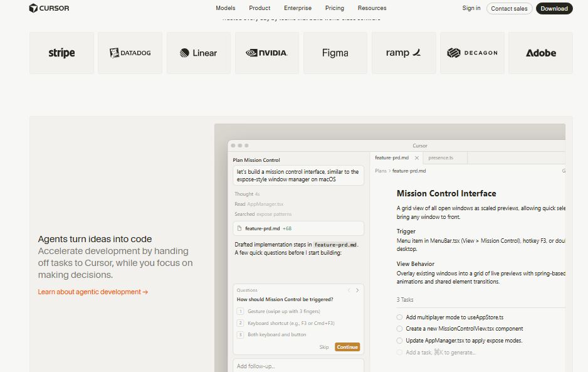Choose option 2 Keyboard shortcut
This screenshot has width=588, height=372.
click(x=286, y=323)
